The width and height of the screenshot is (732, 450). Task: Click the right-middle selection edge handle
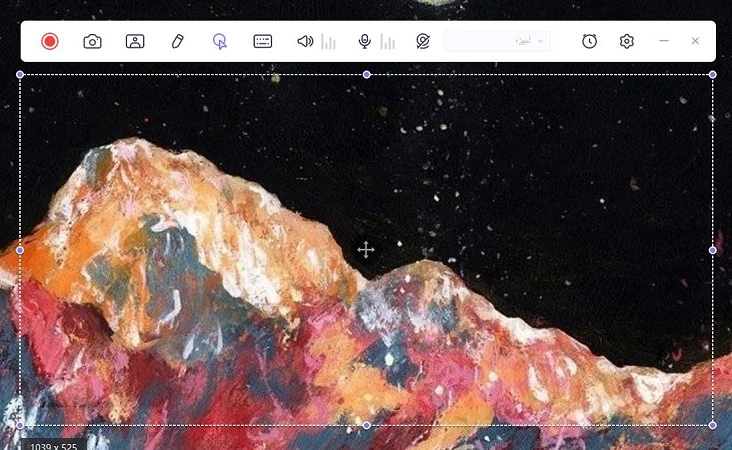click(712, 250)
